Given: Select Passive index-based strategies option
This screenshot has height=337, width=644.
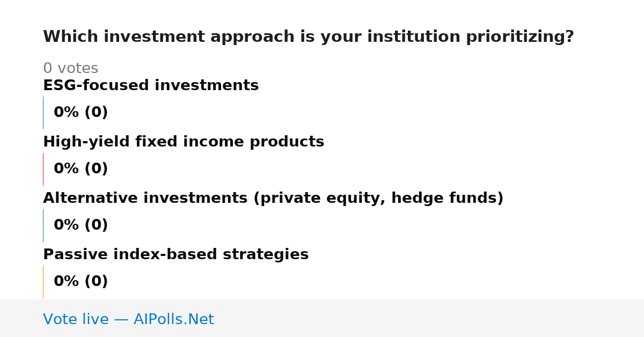Looking at the screenshot, I should tap(176, 254).
